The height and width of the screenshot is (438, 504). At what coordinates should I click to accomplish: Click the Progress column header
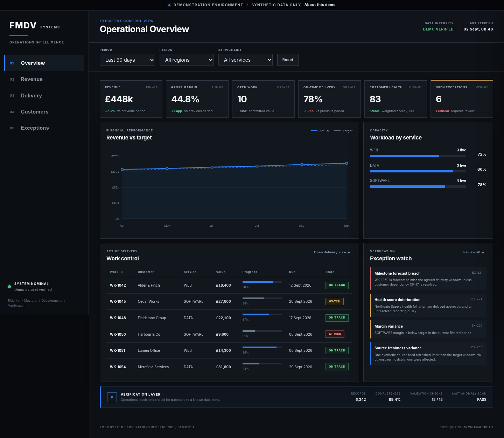click(x=250, y=272)
